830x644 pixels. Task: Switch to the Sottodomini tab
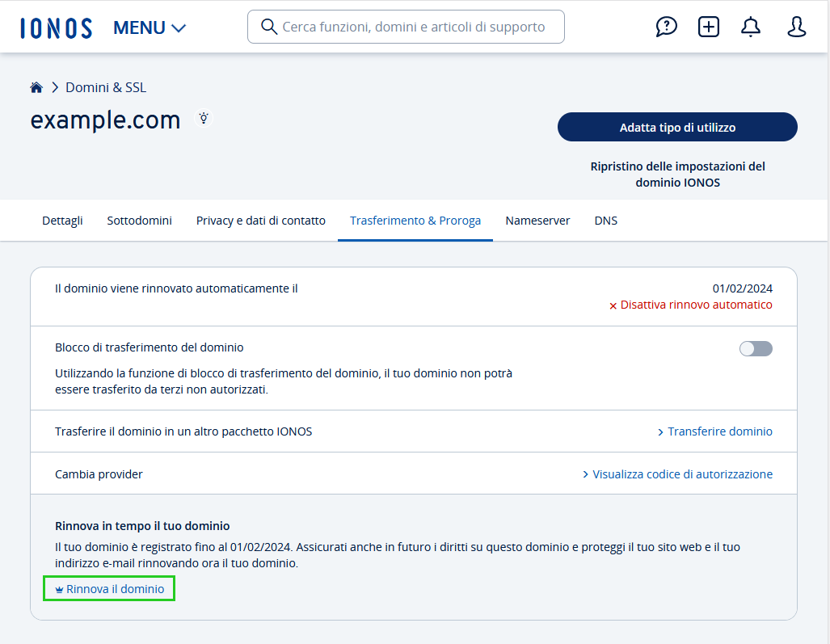[x=139, y=221]
